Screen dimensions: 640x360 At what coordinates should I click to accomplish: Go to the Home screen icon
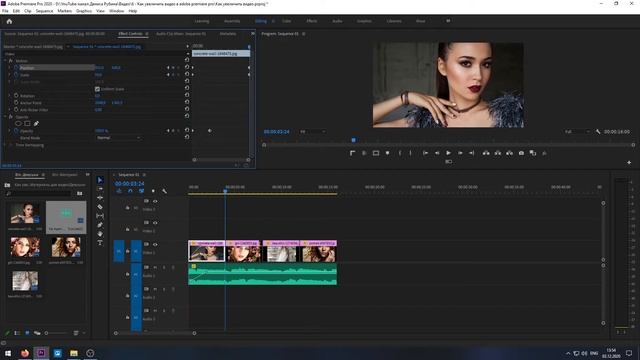9,21
